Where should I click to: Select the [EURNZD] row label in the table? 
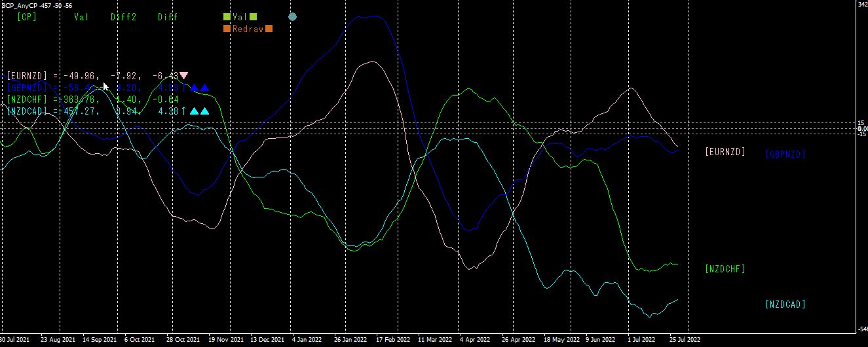click(27, 76)
